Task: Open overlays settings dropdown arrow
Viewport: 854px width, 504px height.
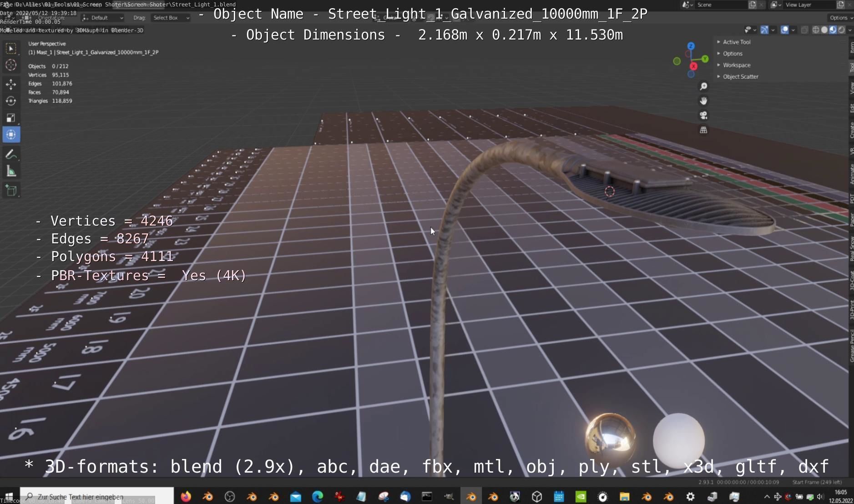Action: 793,30
